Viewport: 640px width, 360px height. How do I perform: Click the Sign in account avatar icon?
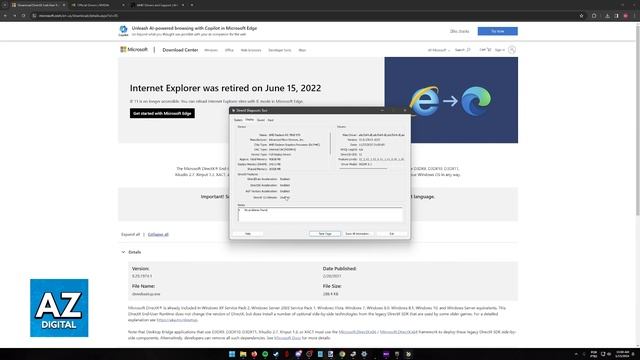click(512, 50)
